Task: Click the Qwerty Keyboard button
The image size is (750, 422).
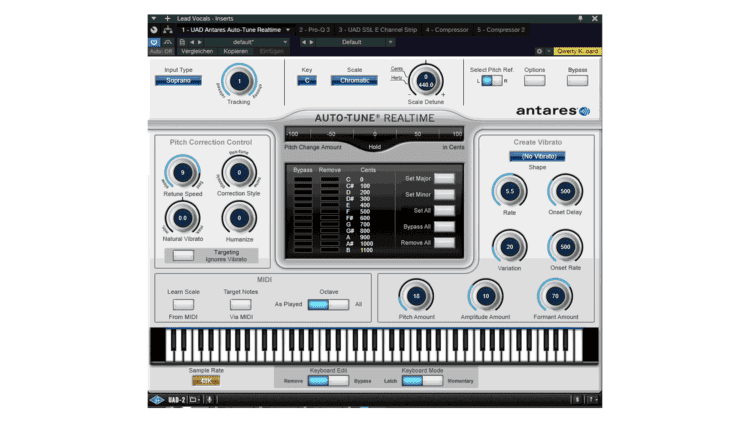Action: [577, 51]
